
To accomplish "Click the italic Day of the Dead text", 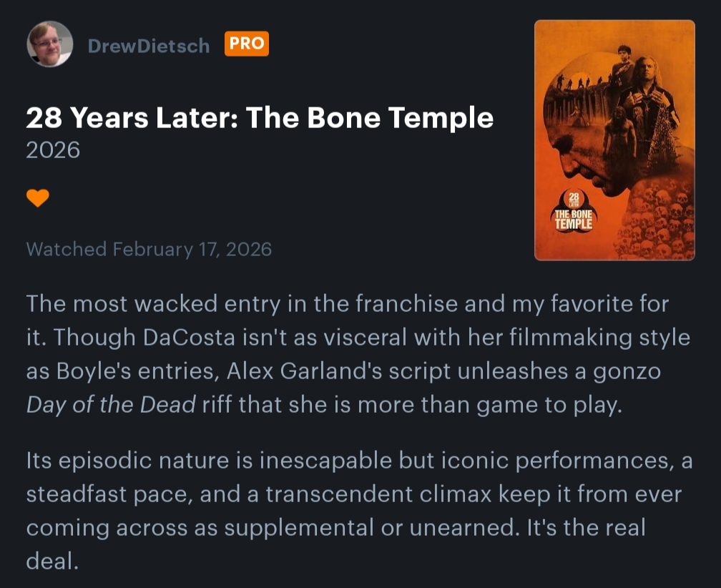I will pos(111,404).
